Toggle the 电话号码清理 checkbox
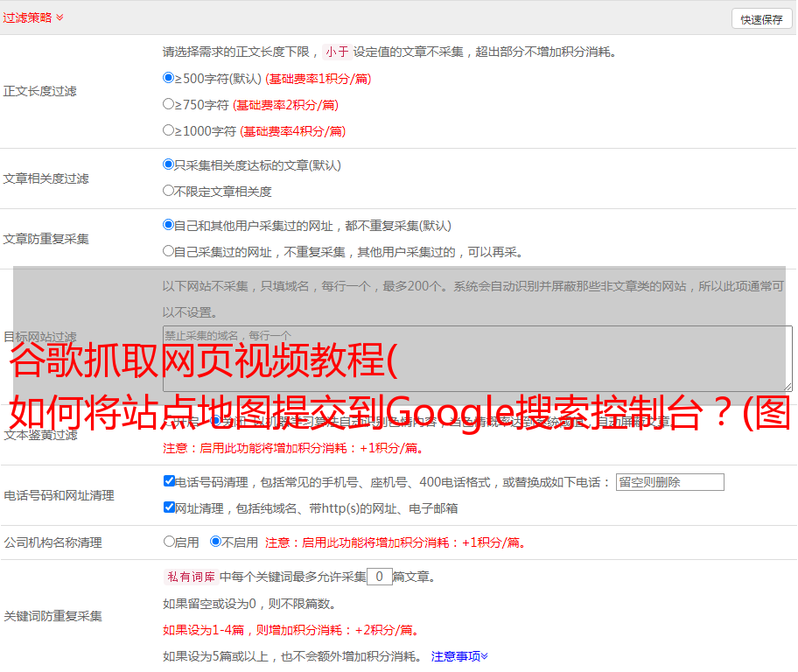The height and width of the screenshot is (672, 798). [x=169, y=481]
